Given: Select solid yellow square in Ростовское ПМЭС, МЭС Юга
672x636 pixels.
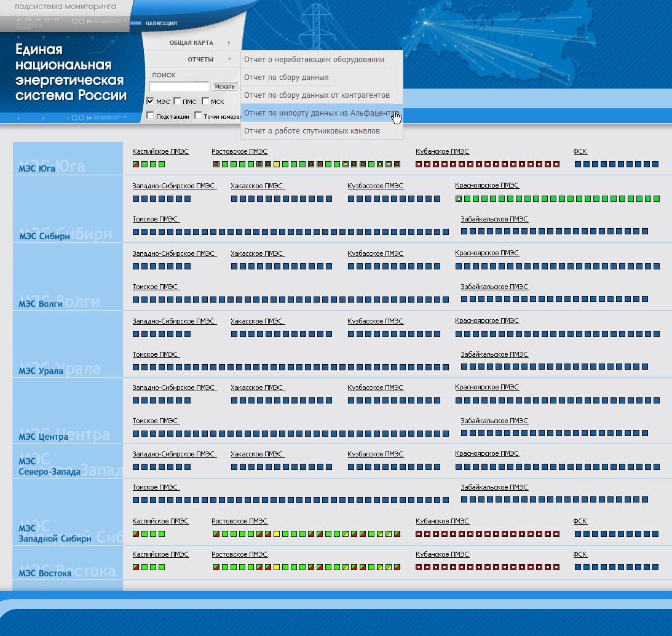Looking at the screenshot, I should [277, 164].
